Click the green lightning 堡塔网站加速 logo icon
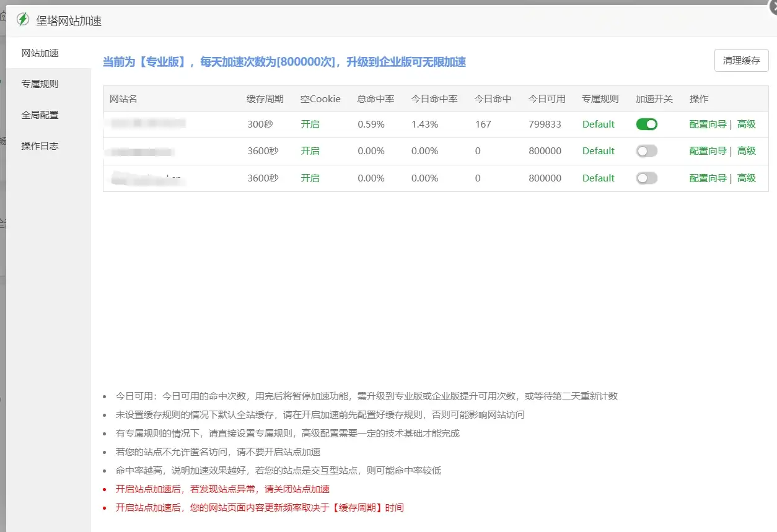This screenshot has height=532, width=777. coord(22,19)
